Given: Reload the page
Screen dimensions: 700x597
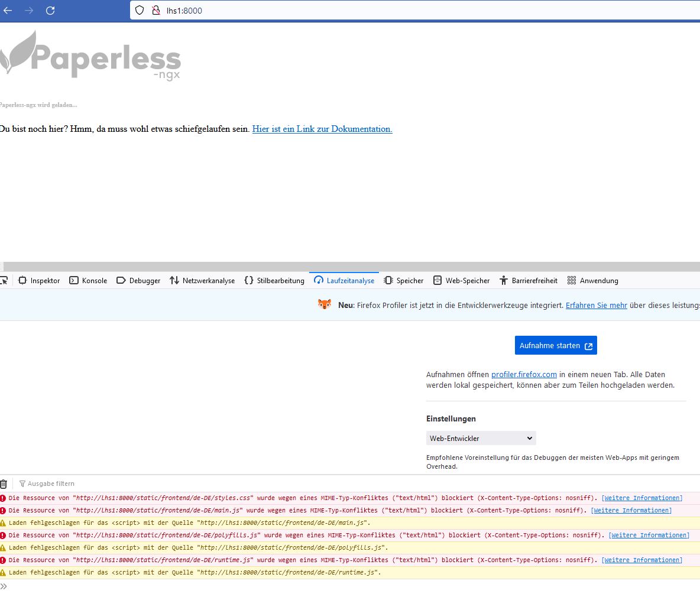Looking at the screenshot, I should coord(50,10).
